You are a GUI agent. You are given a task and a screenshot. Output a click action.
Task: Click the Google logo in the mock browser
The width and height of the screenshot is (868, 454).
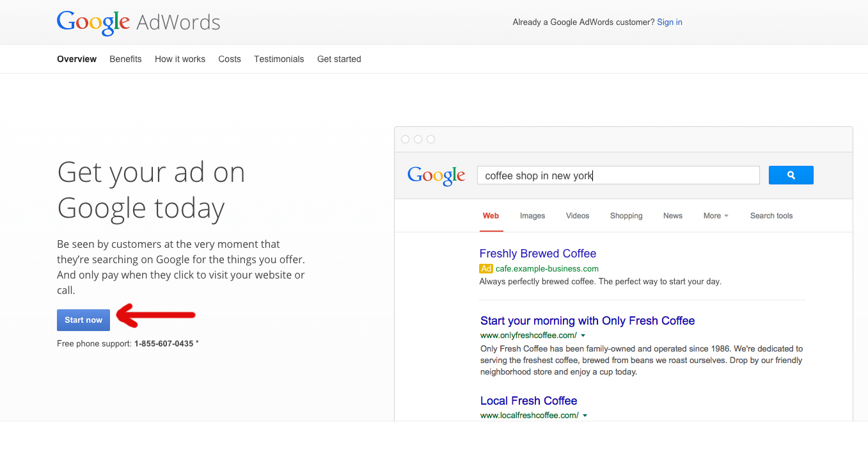coord(436,175)
